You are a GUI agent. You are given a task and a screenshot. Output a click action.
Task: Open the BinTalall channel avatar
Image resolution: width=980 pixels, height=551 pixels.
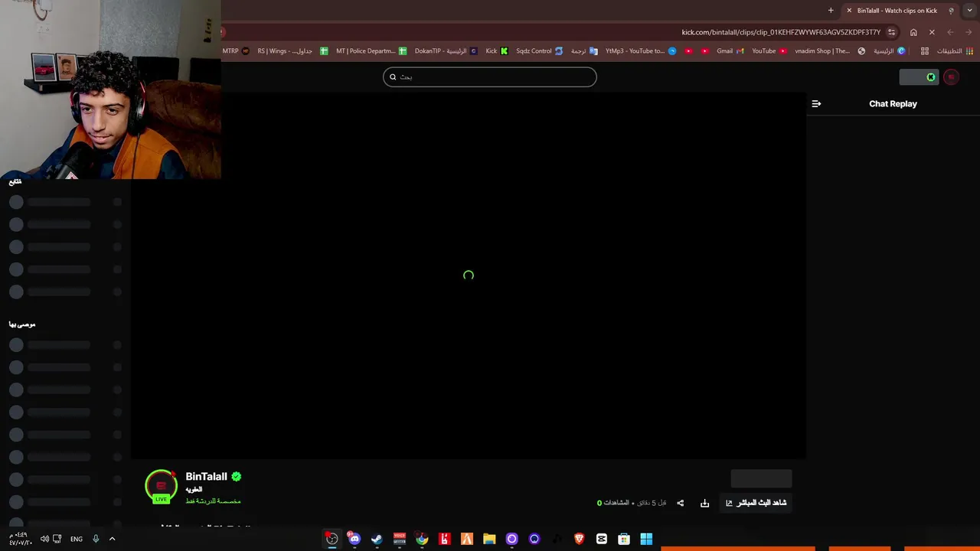[161, 486]
